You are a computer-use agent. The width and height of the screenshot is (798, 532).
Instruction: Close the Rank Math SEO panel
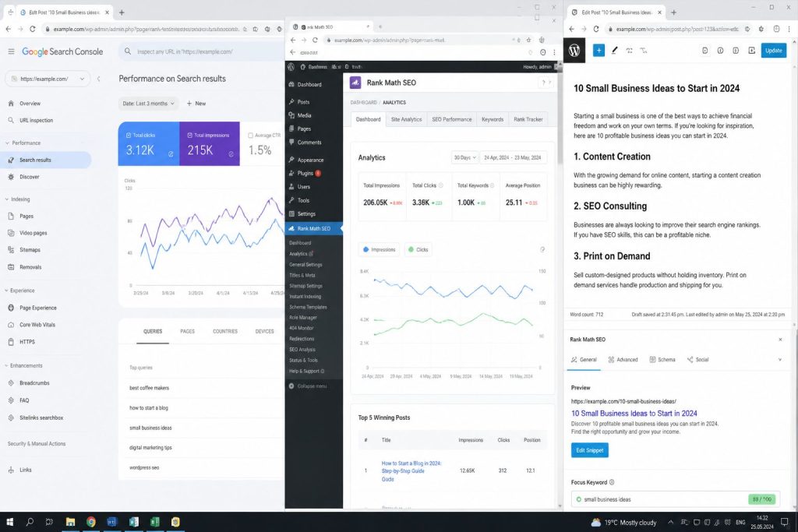pos(780,340)
